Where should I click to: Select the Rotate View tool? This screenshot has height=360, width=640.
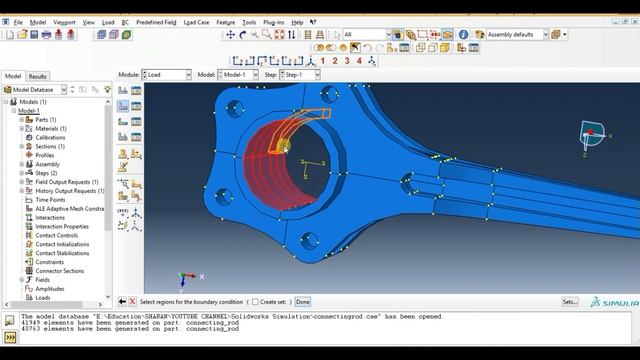click(x=243, y=35)
